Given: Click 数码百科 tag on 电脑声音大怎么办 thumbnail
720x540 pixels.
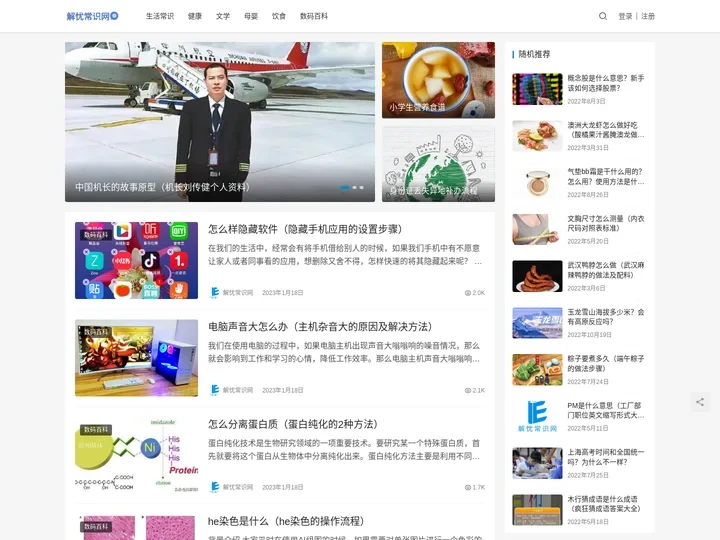Looking at the screenshot, I should 96,332.
